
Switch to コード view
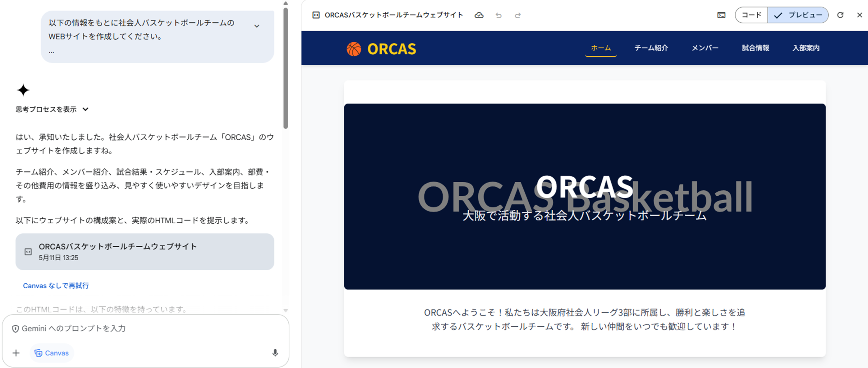point(751,15)
